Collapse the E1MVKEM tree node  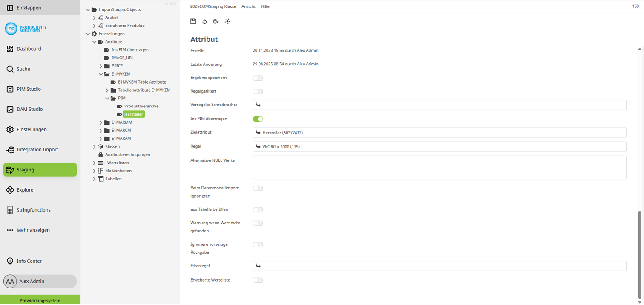coord(101,73)
